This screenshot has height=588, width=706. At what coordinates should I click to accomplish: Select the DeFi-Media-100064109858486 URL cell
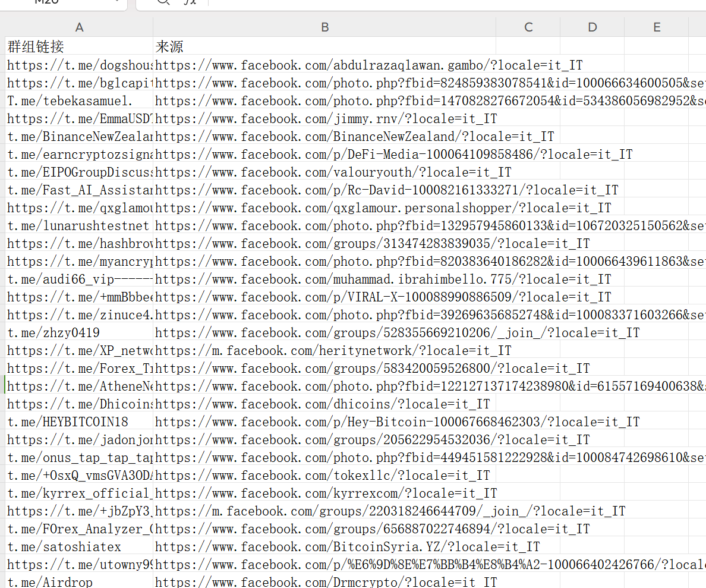324,154
